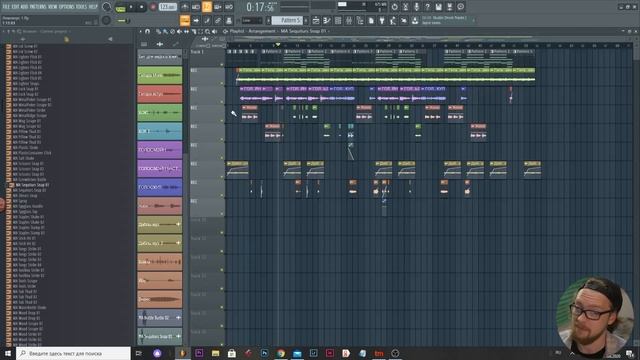
Task: Toggle the Playlist magnet snap icon
Action: coord(147,31)
